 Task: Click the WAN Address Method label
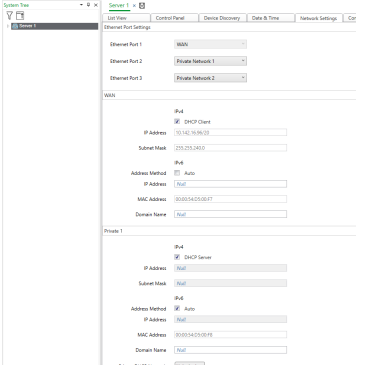coord(148,173)
